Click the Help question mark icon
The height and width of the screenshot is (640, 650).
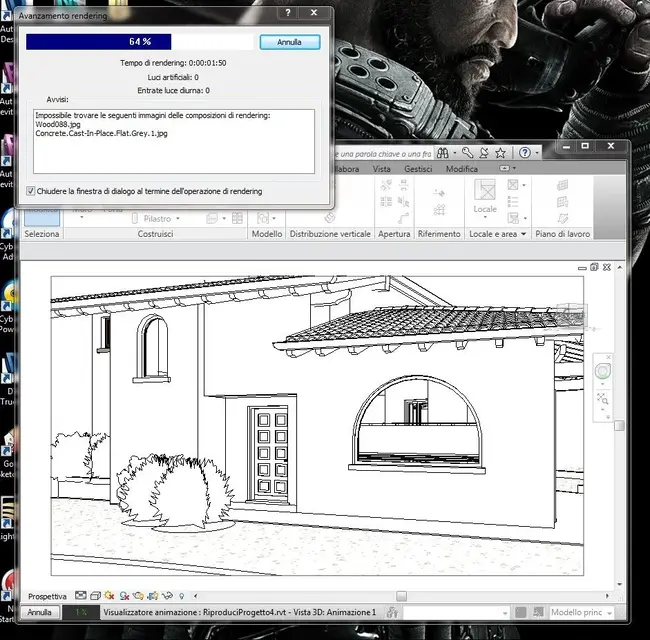(524, 153)
